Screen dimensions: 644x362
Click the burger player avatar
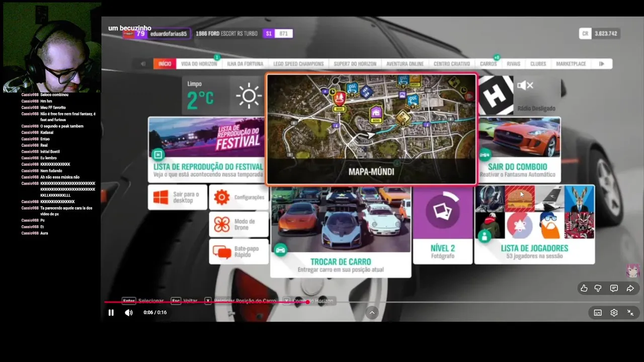[x=520, y=198]
